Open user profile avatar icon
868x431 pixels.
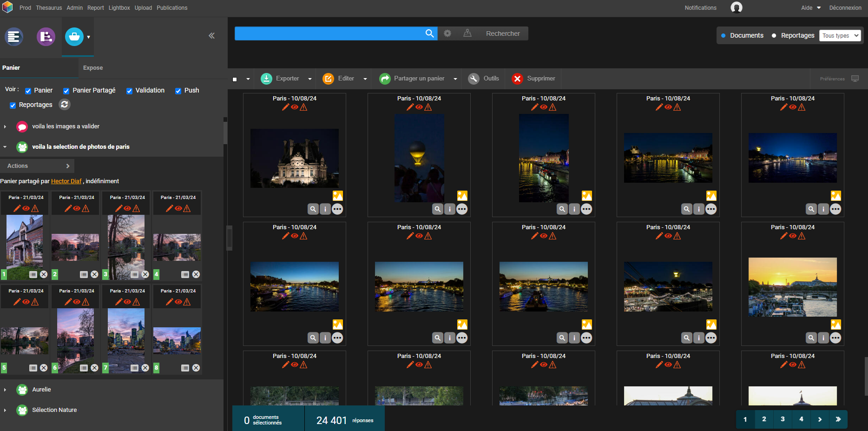[x=736, y=7]
